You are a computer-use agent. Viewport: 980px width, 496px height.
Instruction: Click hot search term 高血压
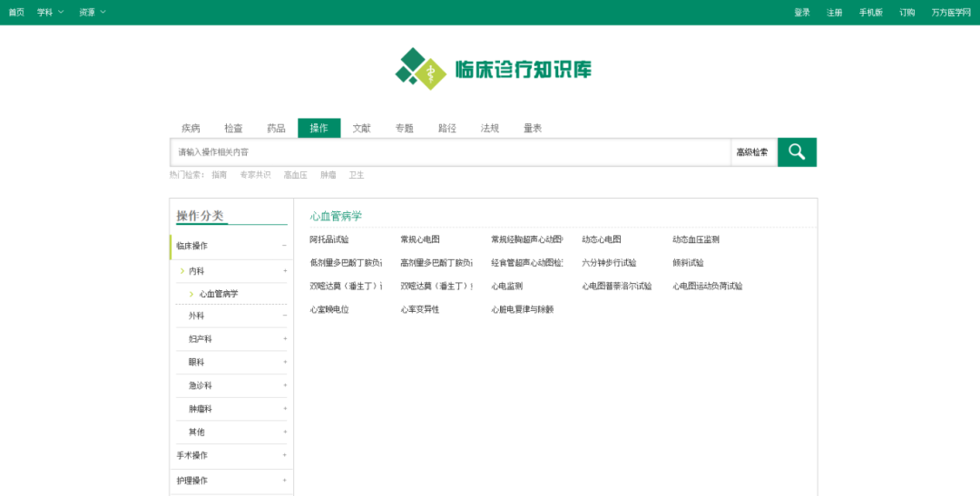point(296,175)
